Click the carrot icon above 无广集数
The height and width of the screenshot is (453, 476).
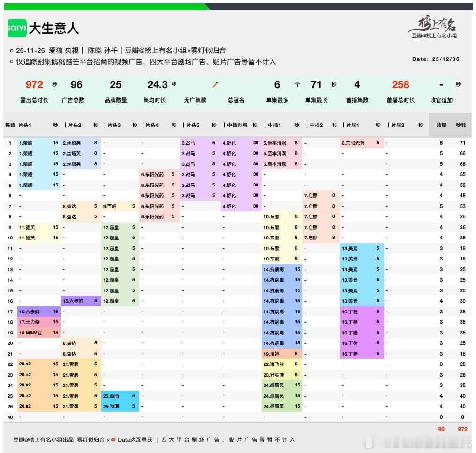[x=215, y=85]
